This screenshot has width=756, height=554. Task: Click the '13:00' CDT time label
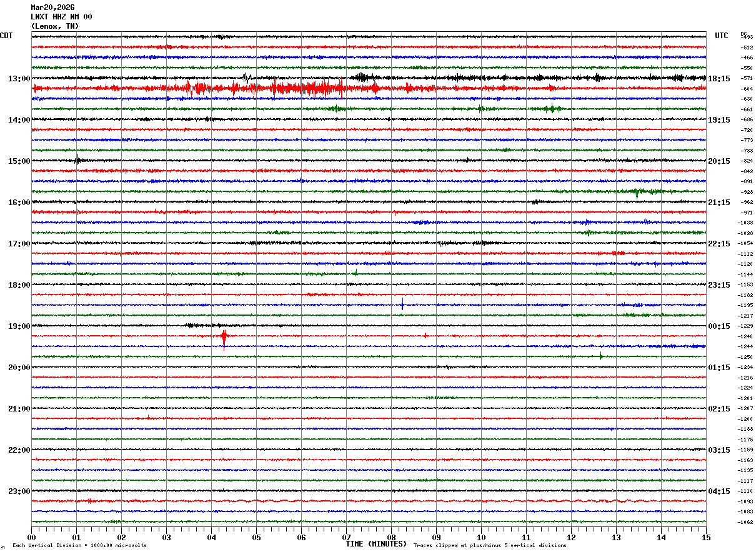point(19,79)
